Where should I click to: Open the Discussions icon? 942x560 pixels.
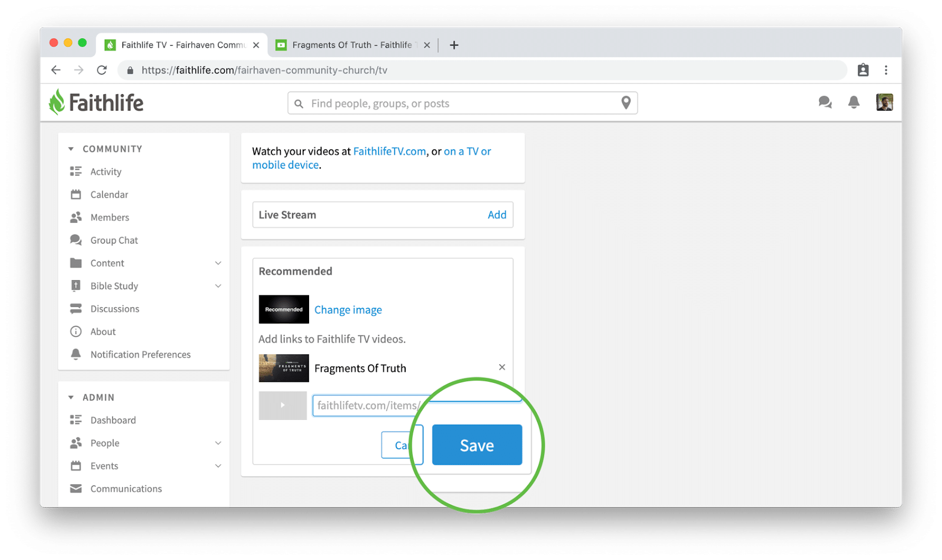click(x=76, y=309)
